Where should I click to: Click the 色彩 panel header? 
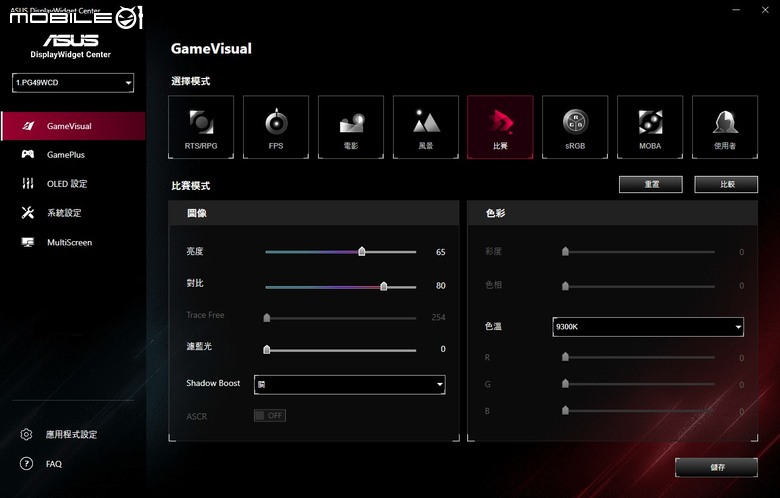pyautogui.click(x=613, y=213)
